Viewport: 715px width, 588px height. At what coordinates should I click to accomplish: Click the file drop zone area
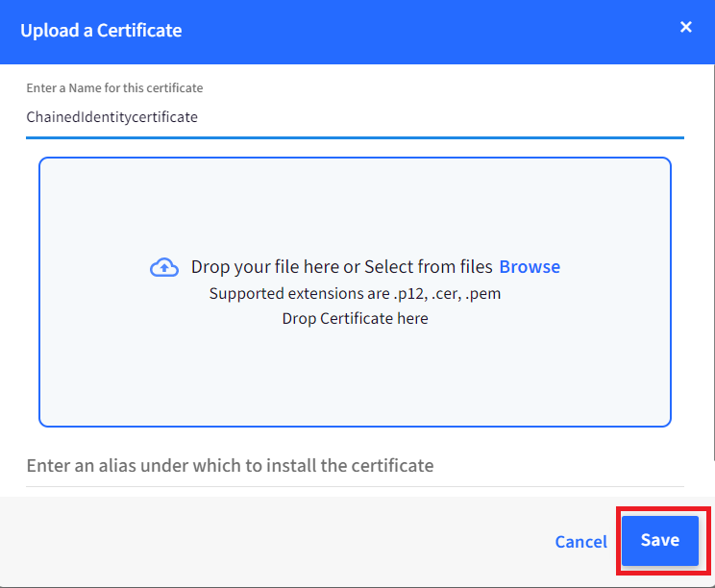click(x=355, y=292)
